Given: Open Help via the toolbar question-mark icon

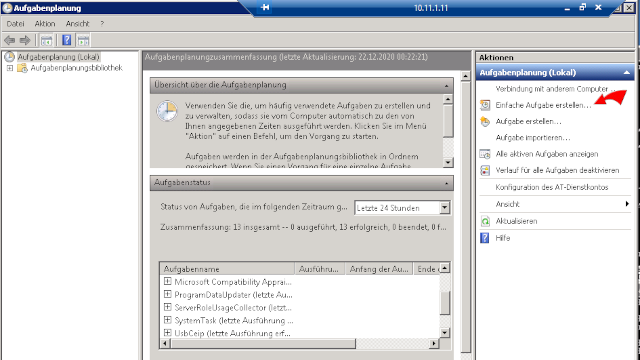Looking at the screenshot, I should coord(67,40).
